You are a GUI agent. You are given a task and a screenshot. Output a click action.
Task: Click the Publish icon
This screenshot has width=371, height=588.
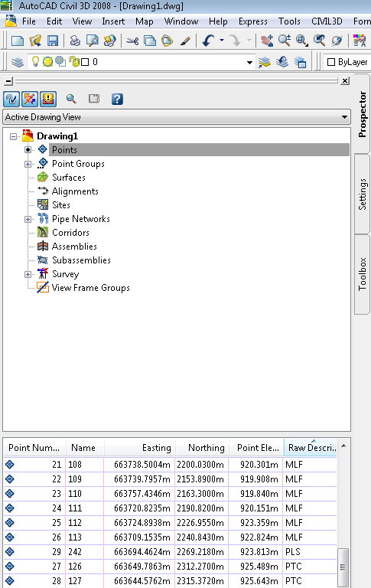[110, 41]
